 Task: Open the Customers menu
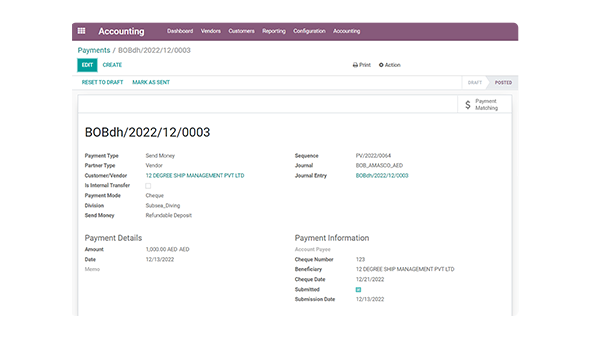pos(241,31)
